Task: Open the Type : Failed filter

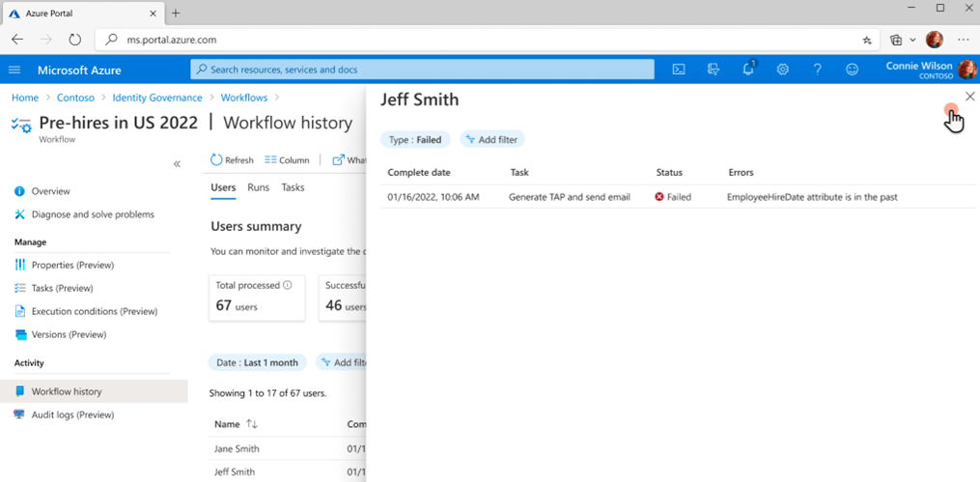Action: click(x=414, y=140)
